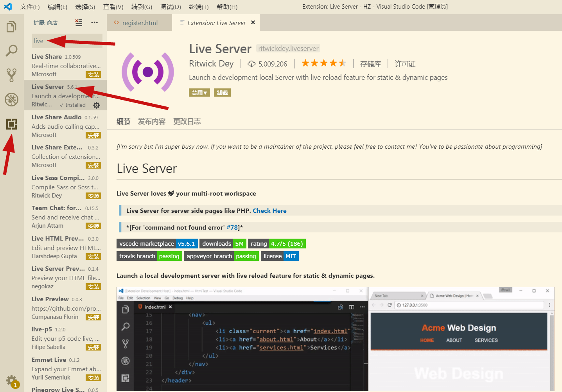Uninstall Live Server with the 卸载 button

point(222,92)
